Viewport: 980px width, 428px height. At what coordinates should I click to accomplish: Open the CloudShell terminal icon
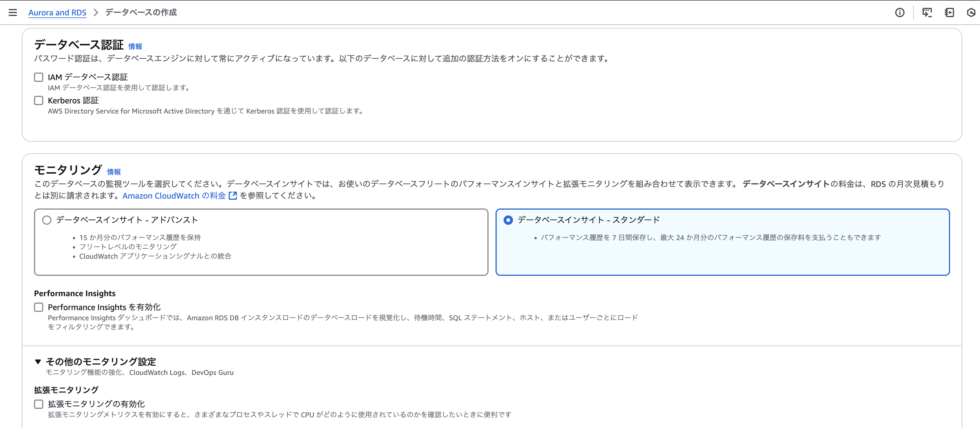click(x=927, y=12)
